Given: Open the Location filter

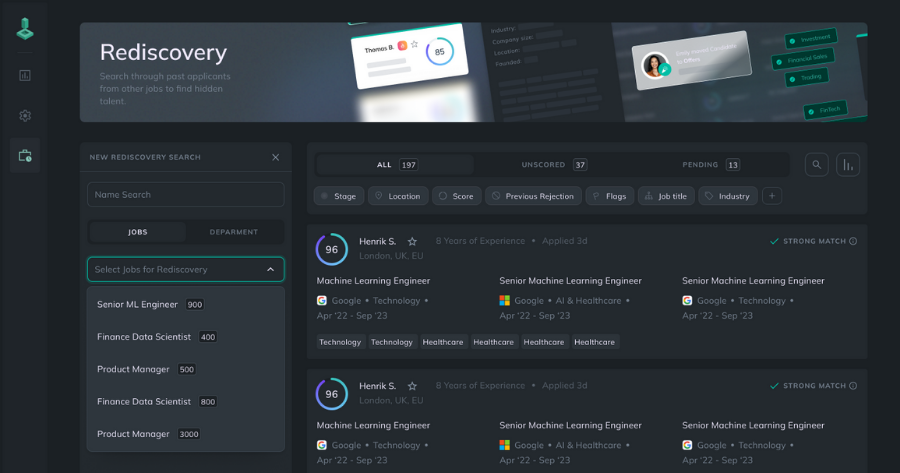Looking at the screenshot, I should pos(398,196).
